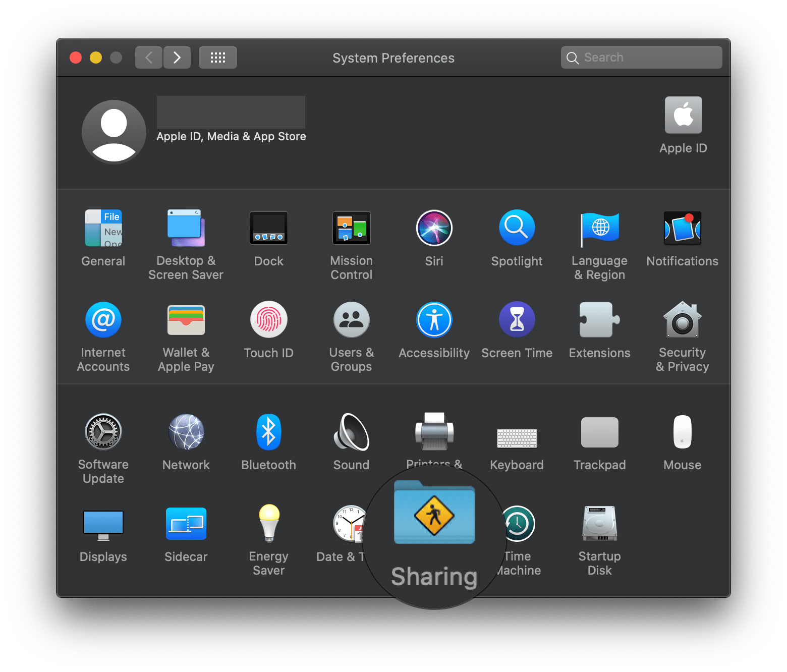Image resolution: width=787 pixels, height=672 pixels.
Task: Open Apple ID, Media & App Store settings
Action: click(x=114, y=131)
